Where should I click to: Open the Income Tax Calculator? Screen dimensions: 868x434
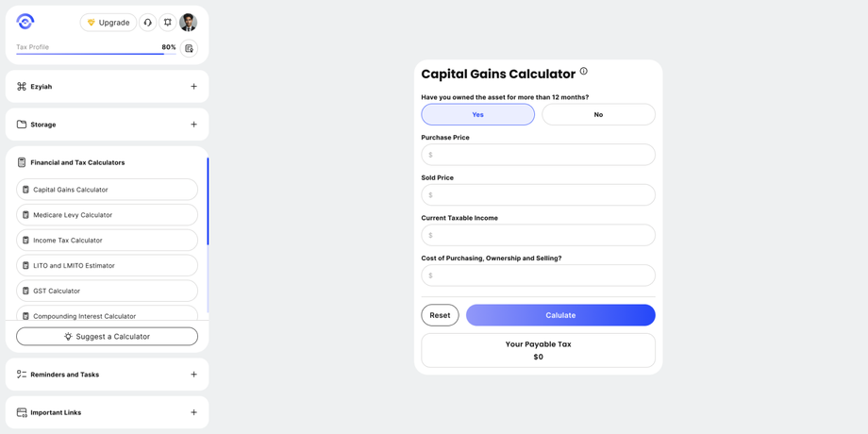point(107,241)
